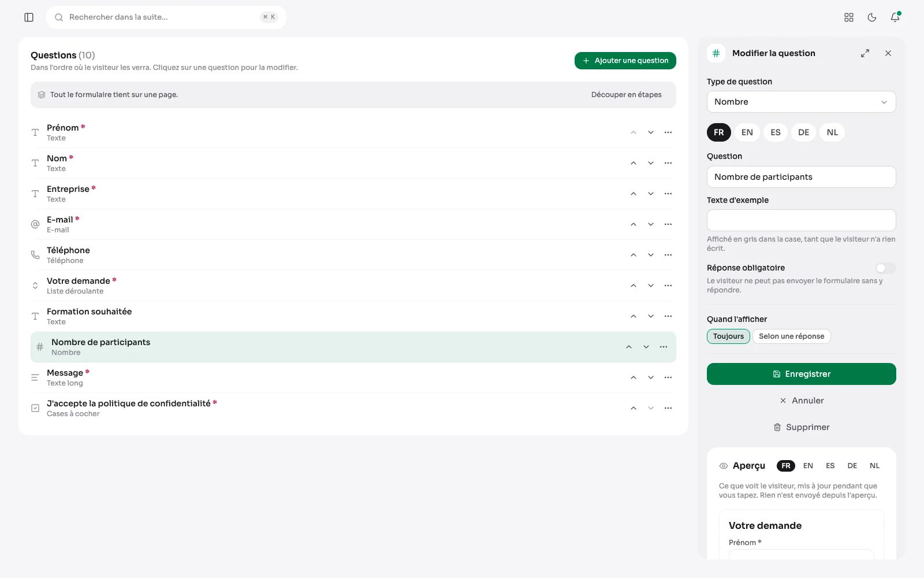Viewport: 924px width, 578px height.
Task: Expand the Modifier la question panel
Action: pos(865,53)
